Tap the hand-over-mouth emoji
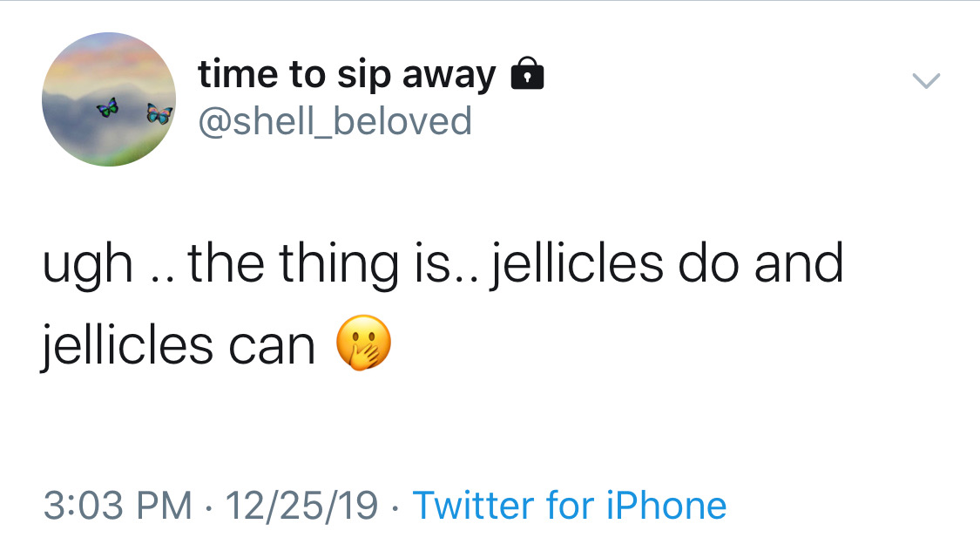Screen dimensions: 980x558 click(x=363, y=343)
